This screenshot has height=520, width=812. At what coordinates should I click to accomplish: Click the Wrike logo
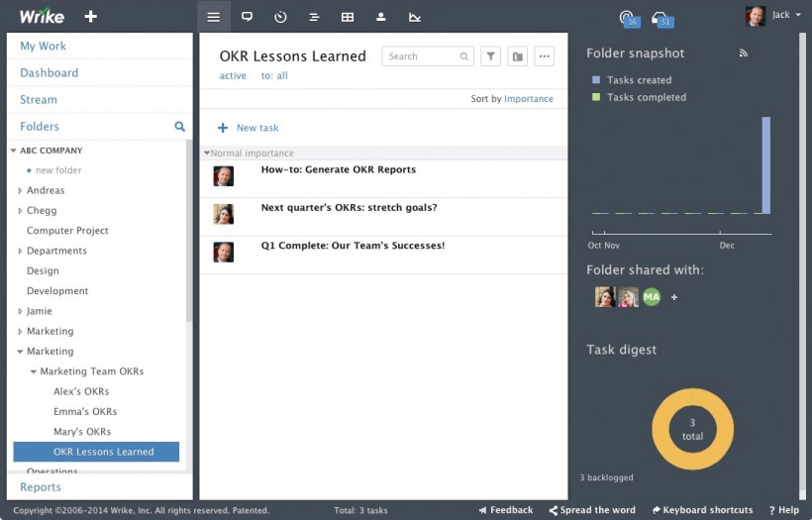point(42,16)
